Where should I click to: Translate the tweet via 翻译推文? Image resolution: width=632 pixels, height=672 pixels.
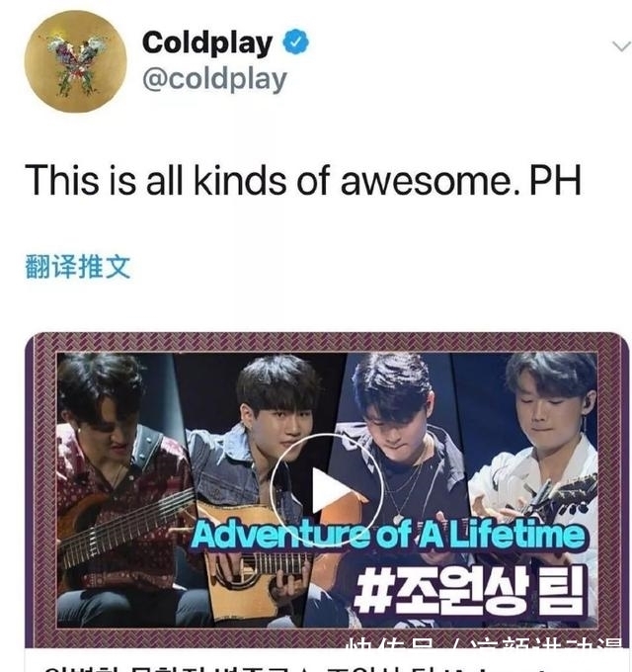coord(77,267)
